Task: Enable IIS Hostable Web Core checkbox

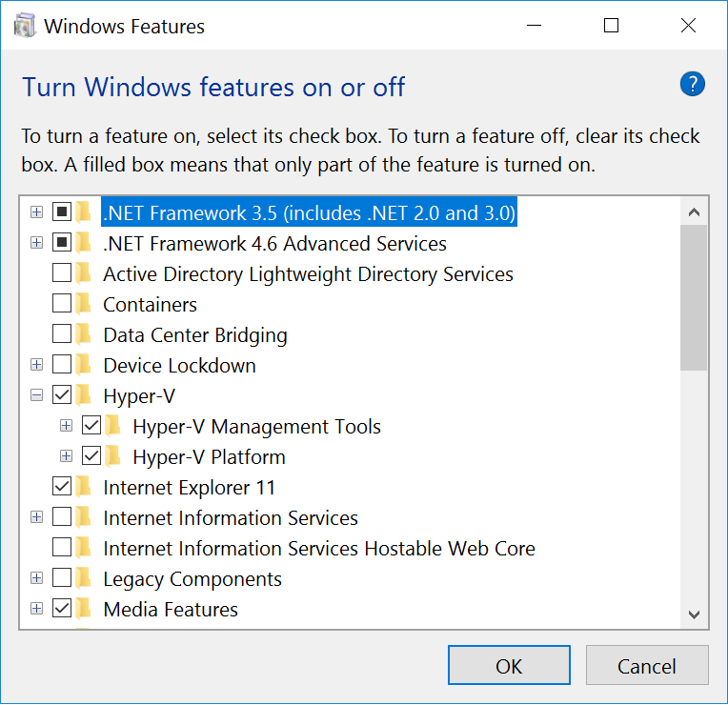Action: click(x=62, y=548)
